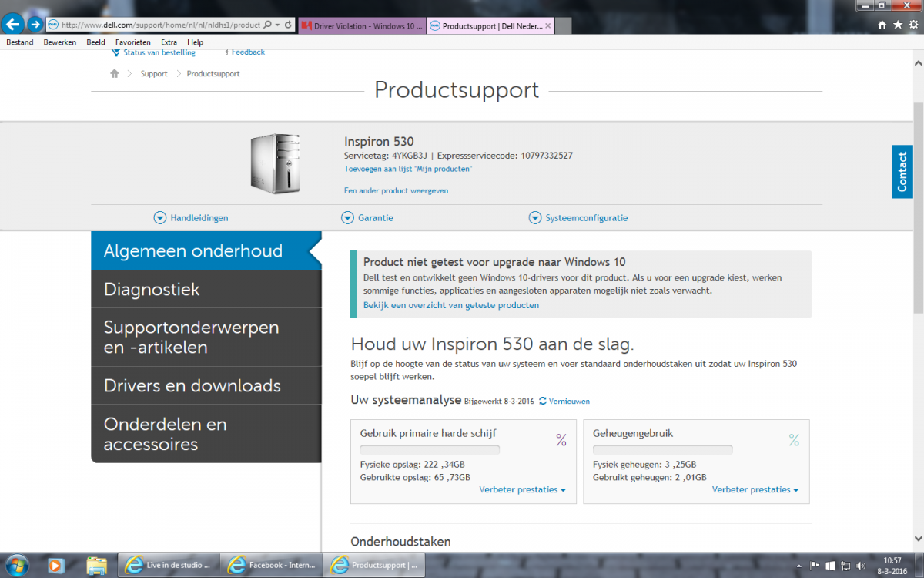This screenshot has height=578, width=924.
Task: Open Diagnostiek in the sidebar
Action: tap(206, 289)
